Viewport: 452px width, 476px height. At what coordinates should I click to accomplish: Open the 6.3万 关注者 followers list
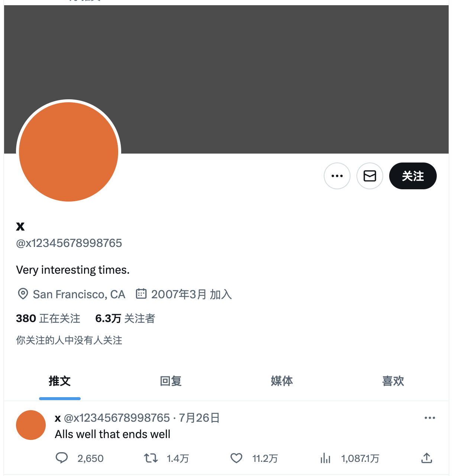[x=125, y=318]
